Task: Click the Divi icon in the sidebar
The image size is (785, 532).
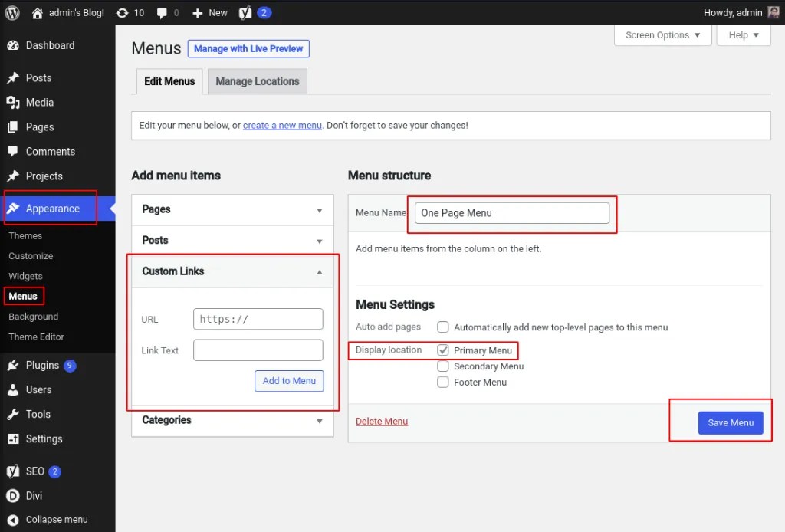Action: [x=13, y=495]
